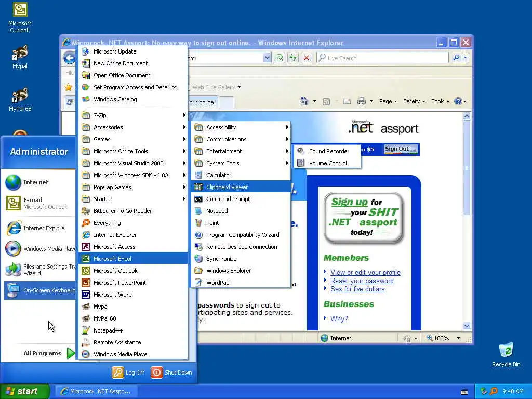
Task: Click on-screen keyboard icon in taskbar
Action: [464, 392]
